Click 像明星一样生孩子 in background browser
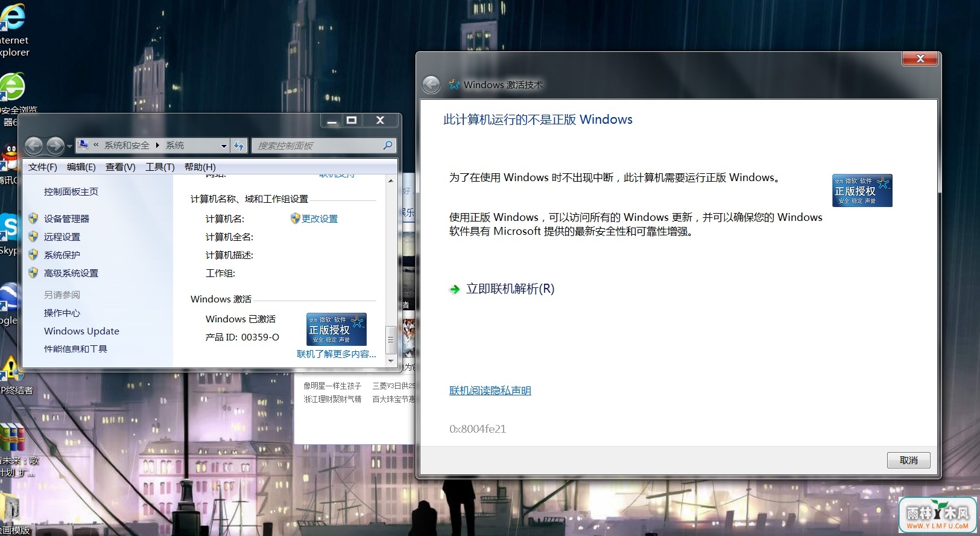The height and width of the screenshot is (536, 980). click(x=332, y=386)
